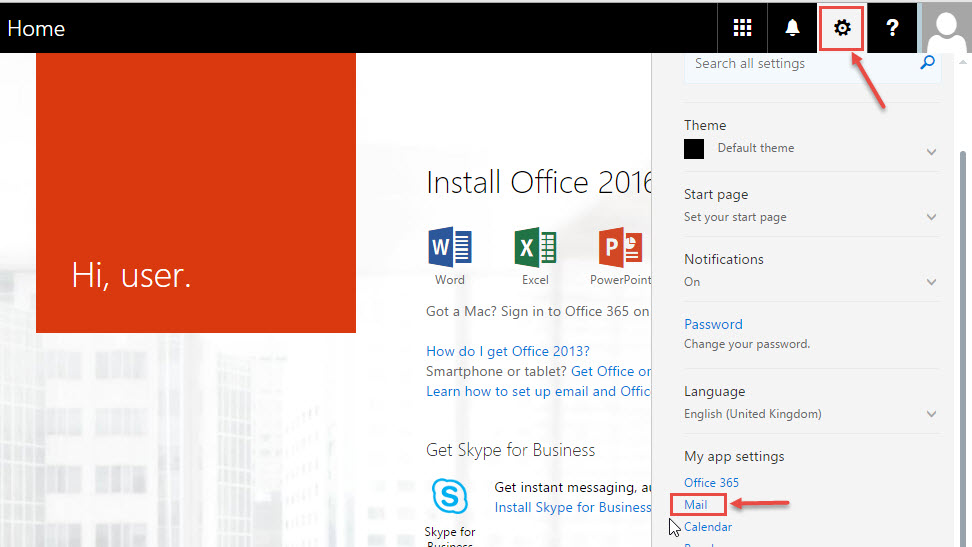The height and width of the screenshot is (547, 972).
Task: Click the search magnifier in settings
Action: [927, 63]
